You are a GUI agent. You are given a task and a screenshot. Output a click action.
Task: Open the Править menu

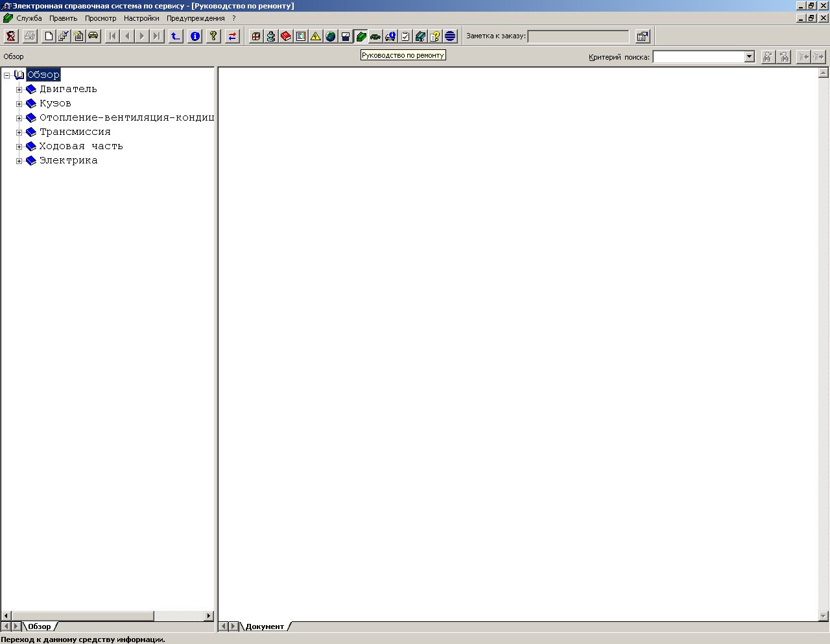click(64, 18)
